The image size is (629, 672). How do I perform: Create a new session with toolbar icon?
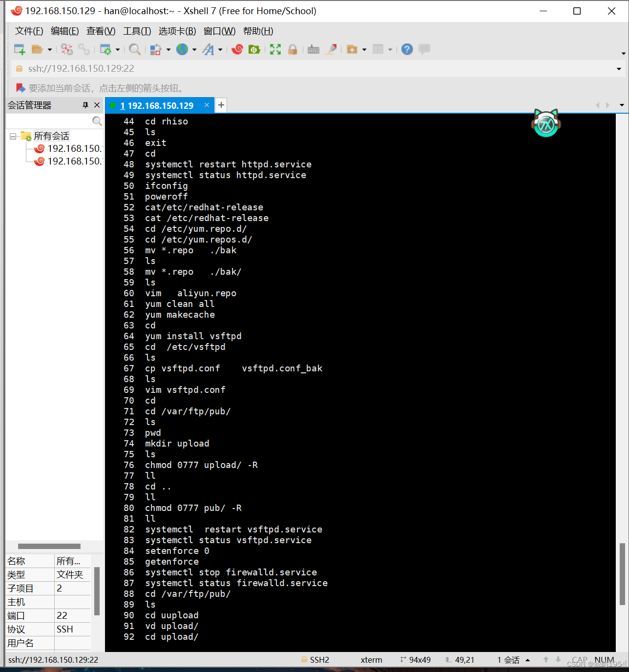(x=20, y=49)
